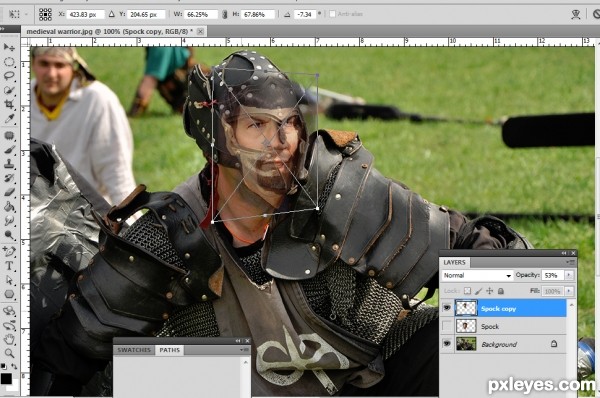
Task: Click the height percentage field
Action: [258, 15]
